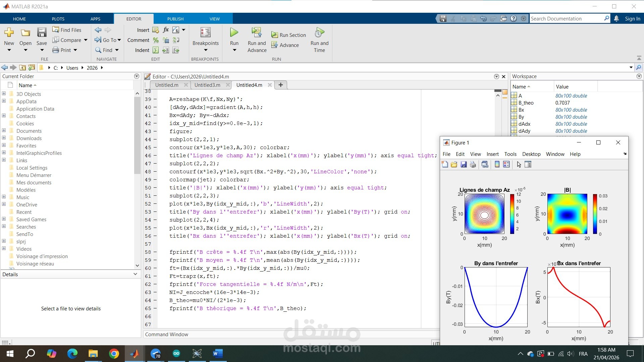Click the Run and Advance icon
This screenshot has height=362, width=644.
257,33
